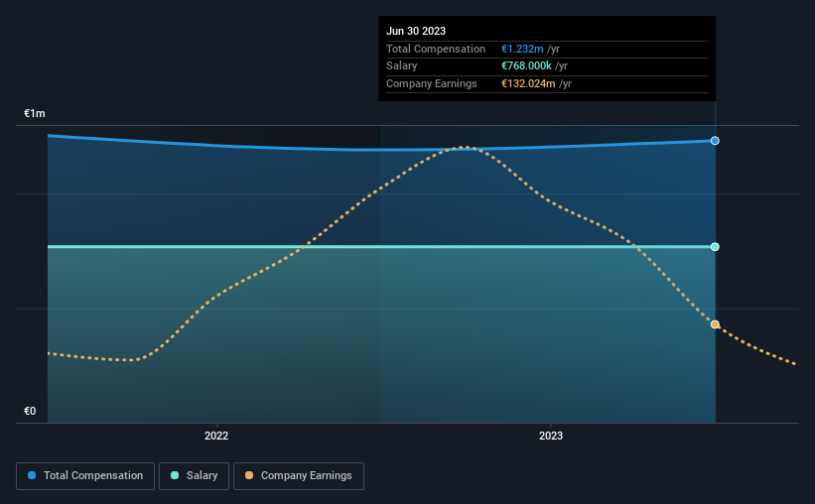The height and width of the screenshot is (504, 815).
Task: Click the Company Earnings tooltip row label
Action: [x=432, y=83]
